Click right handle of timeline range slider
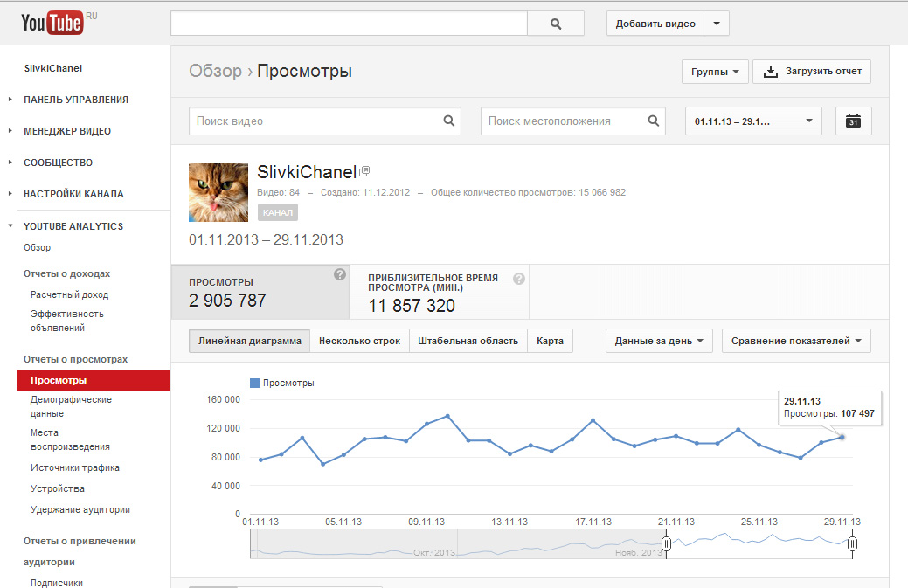The height and width of the screenshot is (588, 908). click(852, 544)
